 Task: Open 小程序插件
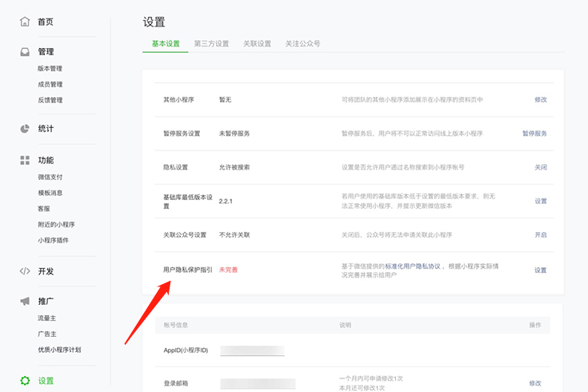(54, 240)
